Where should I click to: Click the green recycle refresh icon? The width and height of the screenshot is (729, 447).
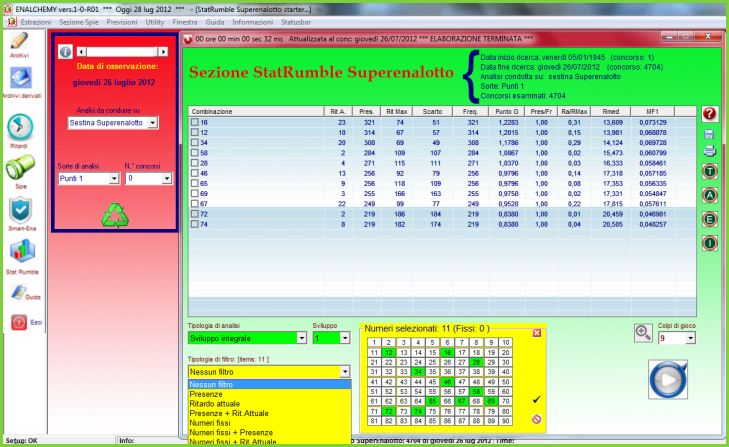115,216
